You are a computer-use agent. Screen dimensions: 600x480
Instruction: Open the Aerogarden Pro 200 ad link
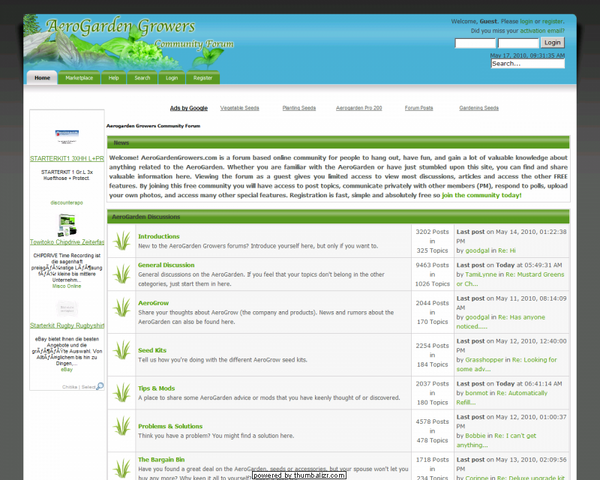pyautogui.click(x=359, y=108)
